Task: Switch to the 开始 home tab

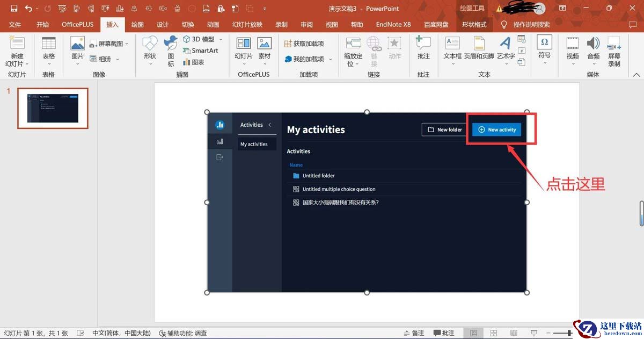Action: (x=42, y=25)
